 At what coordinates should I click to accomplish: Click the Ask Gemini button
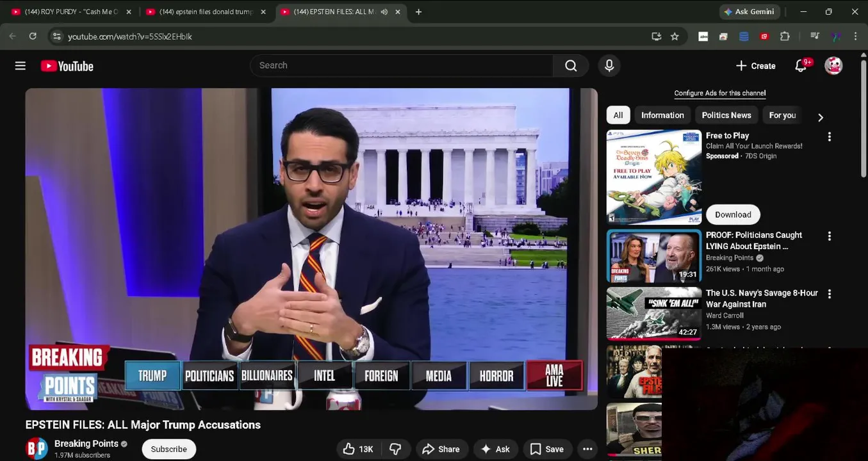749,12
